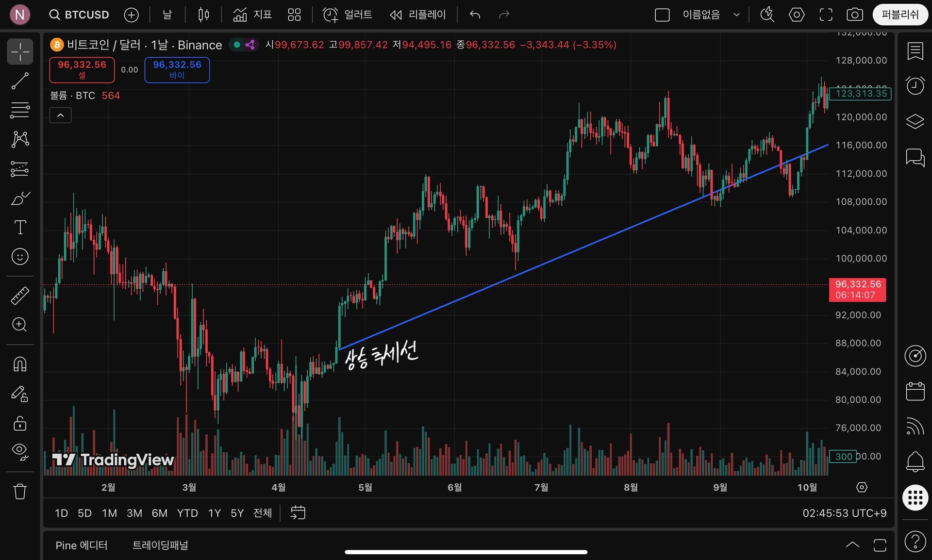Open the layout name dropdown arrow
Image resolution: width=932 pixels, height=560 pixels.
(x=736, y=15)
